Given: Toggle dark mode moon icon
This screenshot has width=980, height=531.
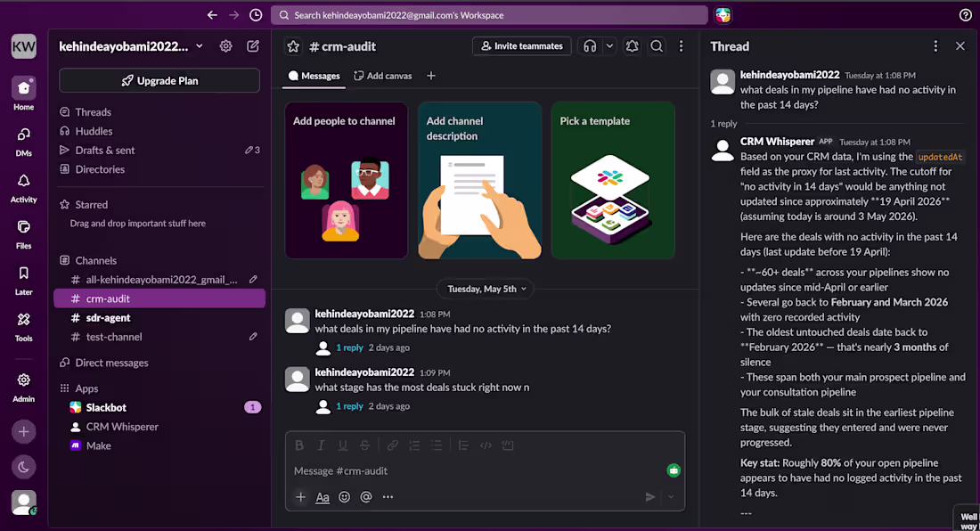Looking at the screenshot, I should coord(24,467).
